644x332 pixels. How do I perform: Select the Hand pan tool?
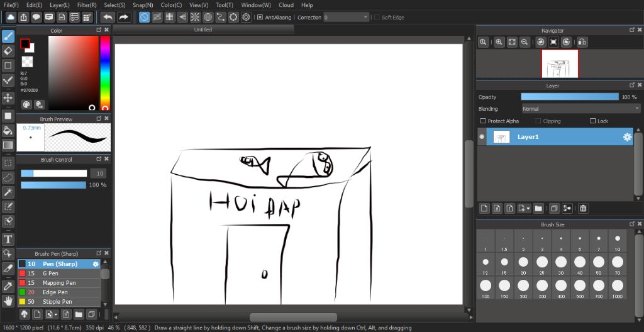8,301
